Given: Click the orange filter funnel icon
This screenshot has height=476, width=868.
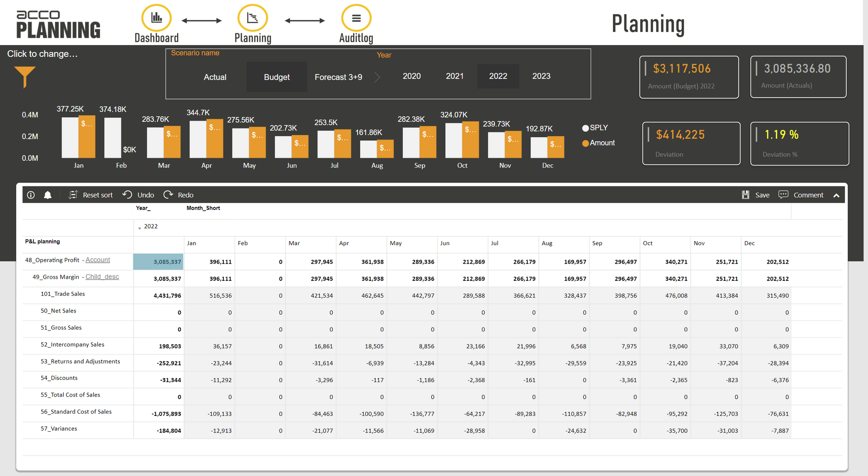Looking at the screenshot, I should [x=25, y=77].
